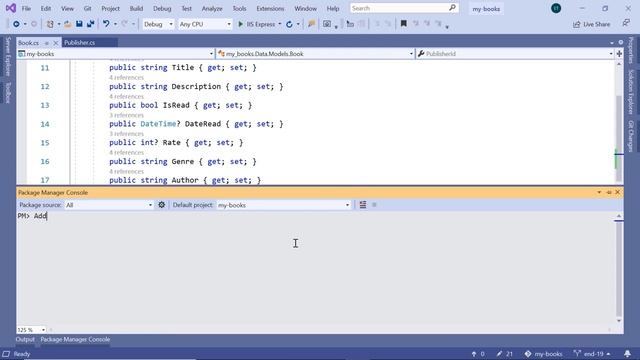This screenshot has height=360, width=640.
Task: Click the end-19 branch selector
Action: (591, 354)
